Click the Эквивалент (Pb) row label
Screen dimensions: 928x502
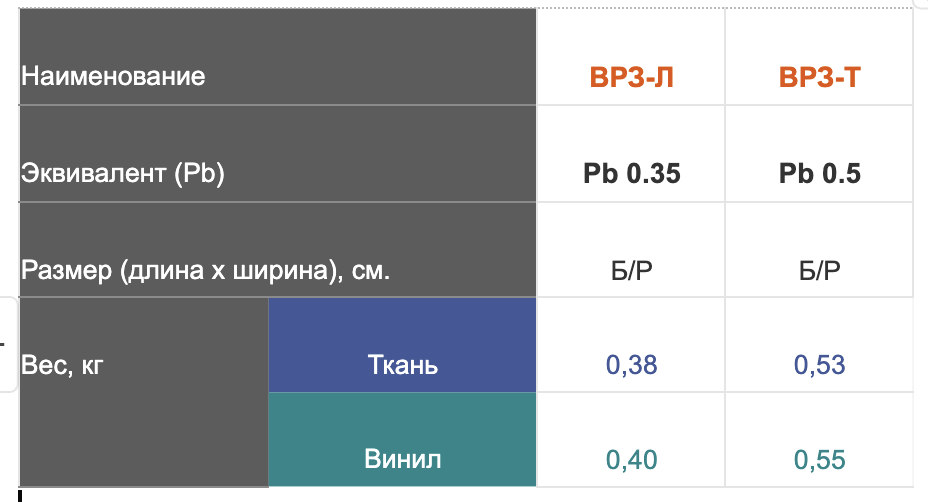123,173
